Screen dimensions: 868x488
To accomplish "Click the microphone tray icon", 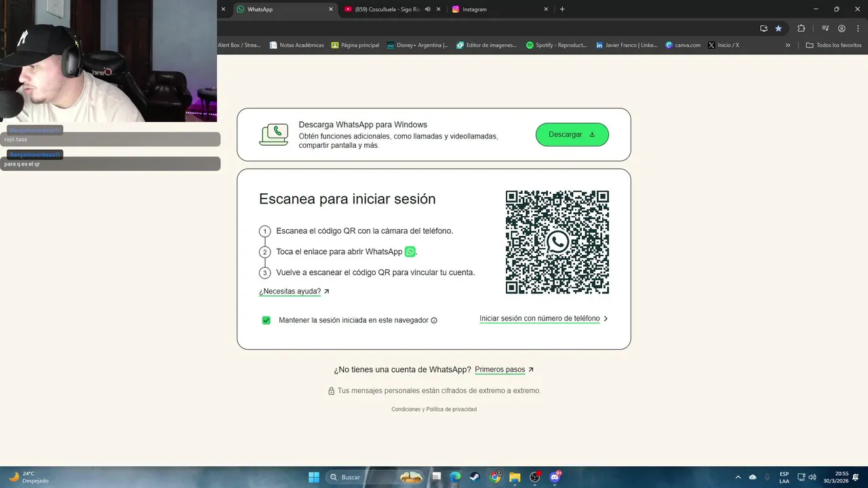I will 767,477.
